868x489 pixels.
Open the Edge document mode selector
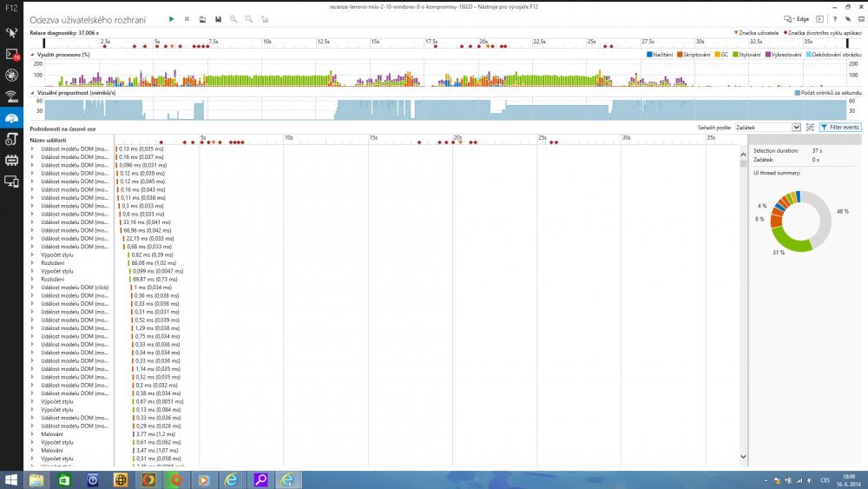click(x=797, y=19)
